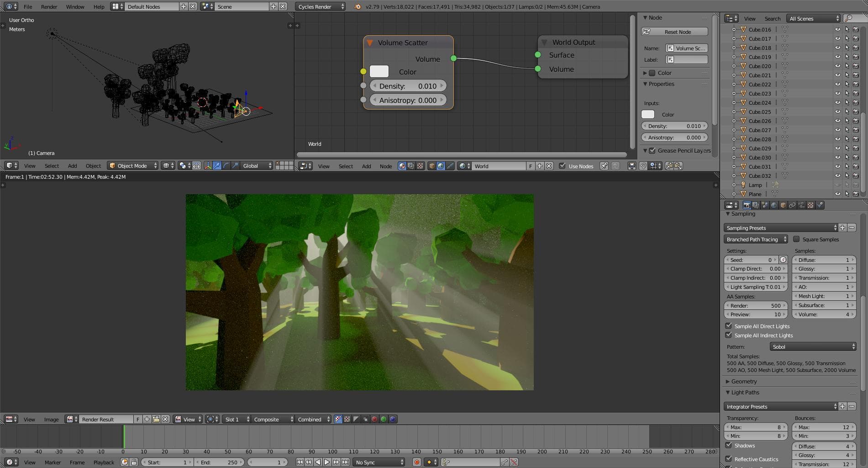This screenshot has height=468, width=868.
Task: Open the World properties tab icon
Action: pos(774,205)
